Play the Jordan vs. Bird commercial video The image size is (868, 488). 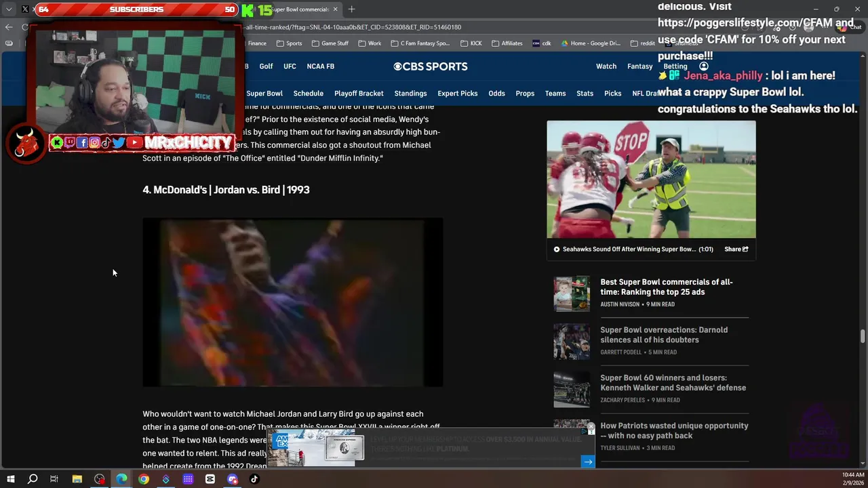292,302
